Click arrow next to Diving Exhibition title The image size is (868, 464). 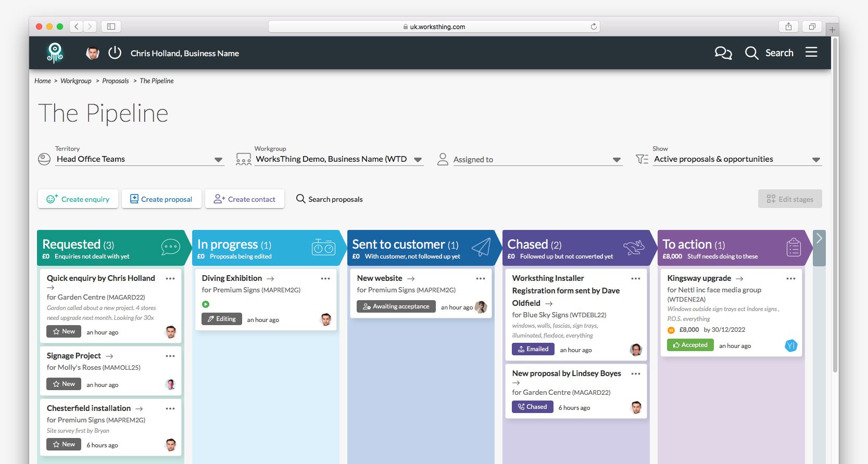270,279
